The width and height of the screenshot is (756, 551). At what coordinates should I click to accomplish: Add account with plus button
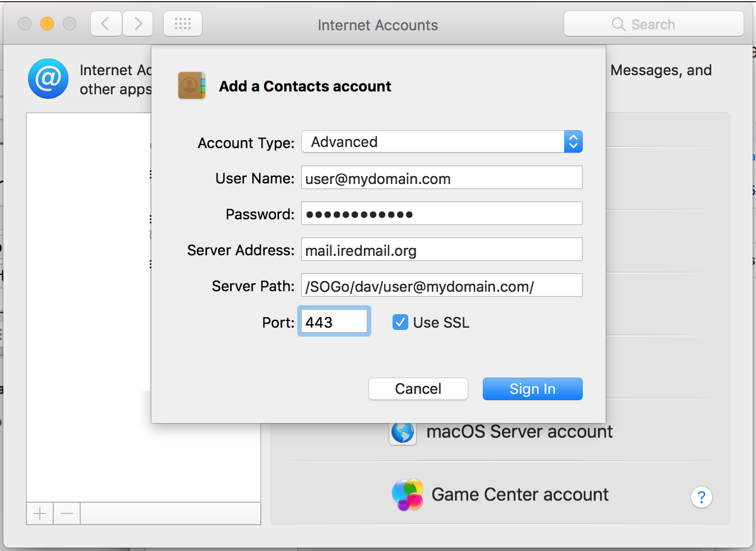coord(40,513)
